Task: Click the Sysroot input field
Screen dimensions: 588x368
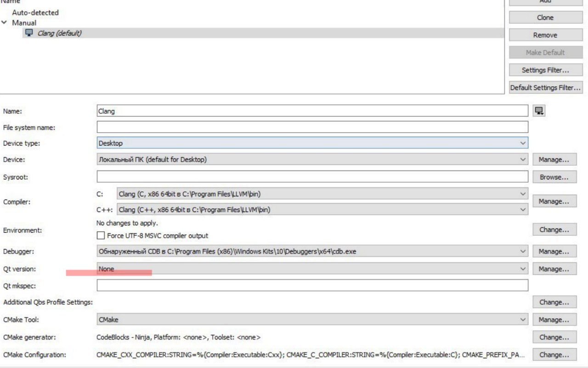Action: [x=312, y=177]
